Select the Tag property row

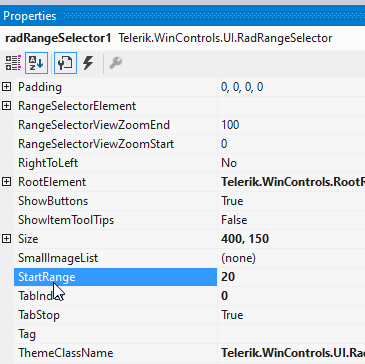[189, 334]
